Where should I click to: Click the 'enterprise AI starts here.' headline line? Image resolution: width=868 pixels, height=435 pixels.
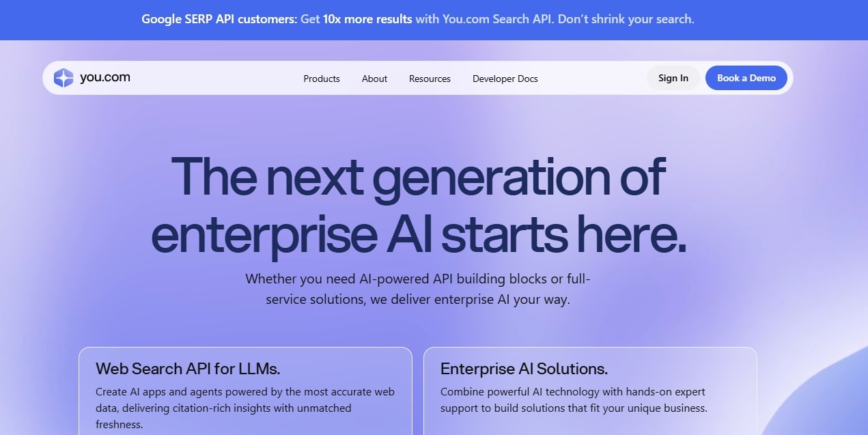[418, 235]
